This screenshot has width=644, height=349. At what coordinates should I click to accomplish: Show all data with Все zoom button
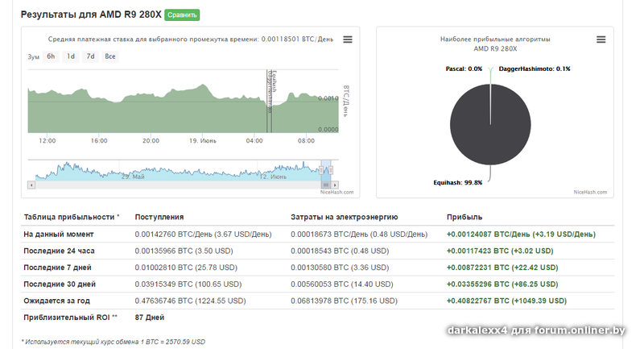[110, 56]
